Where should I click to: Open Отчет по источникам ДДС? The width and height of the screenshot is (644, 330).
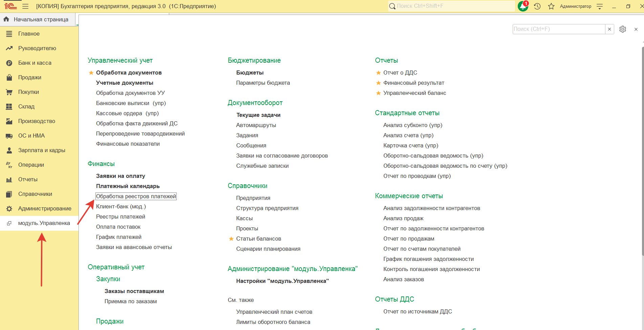(x=418, y=311)
